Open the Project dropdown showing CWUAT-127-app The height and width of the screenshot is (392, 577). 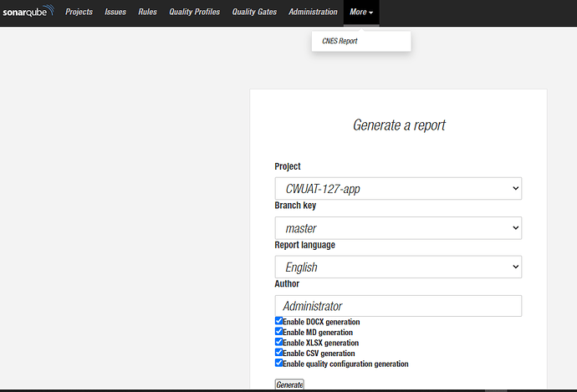[x=398, y=189]
